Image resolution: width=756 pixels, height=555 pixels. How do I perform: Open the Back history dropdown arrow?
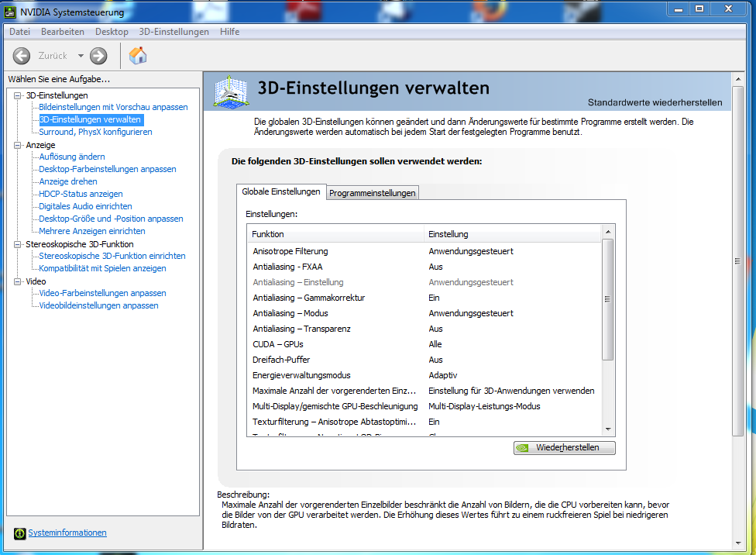[x=81, y=56]
